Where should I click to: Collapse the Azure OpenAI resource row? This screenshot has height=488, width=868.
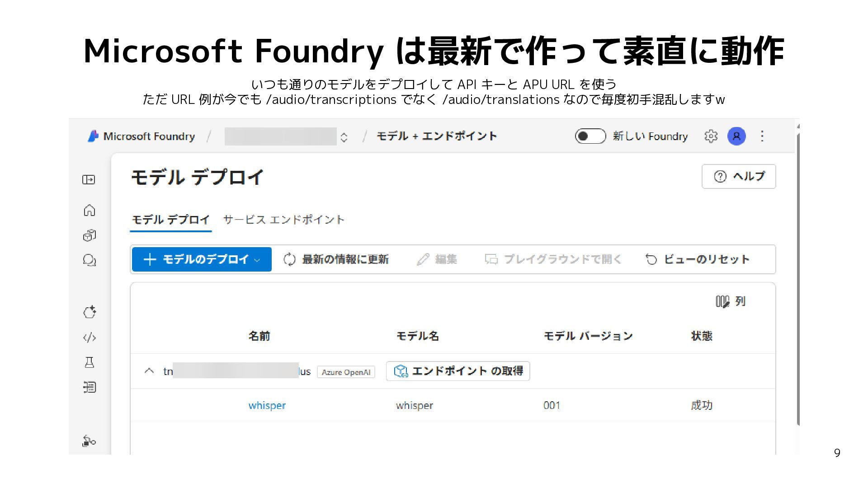(149, 371)
